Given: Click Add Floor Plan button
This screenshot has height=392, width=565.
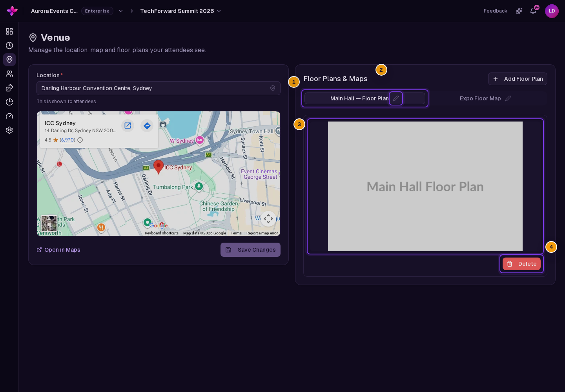Looking at the screenshot, I should [518, 79].
